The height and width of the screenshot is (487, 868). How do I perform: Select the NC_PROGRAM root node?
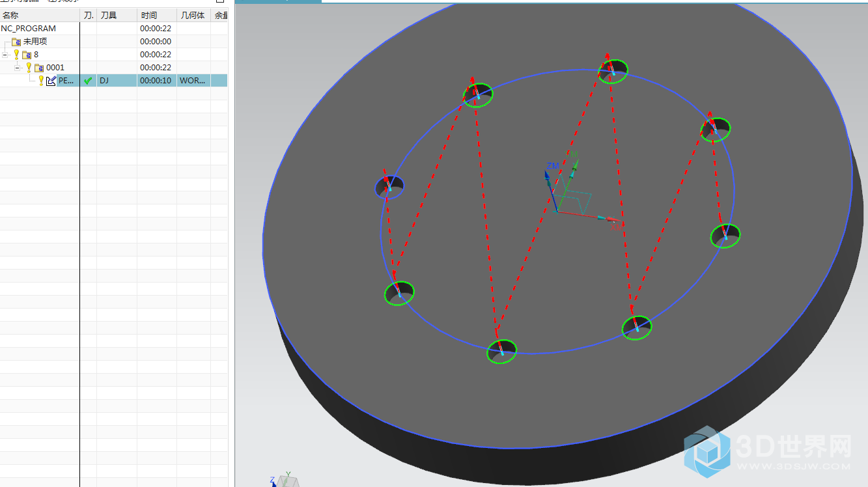[29, 29]
